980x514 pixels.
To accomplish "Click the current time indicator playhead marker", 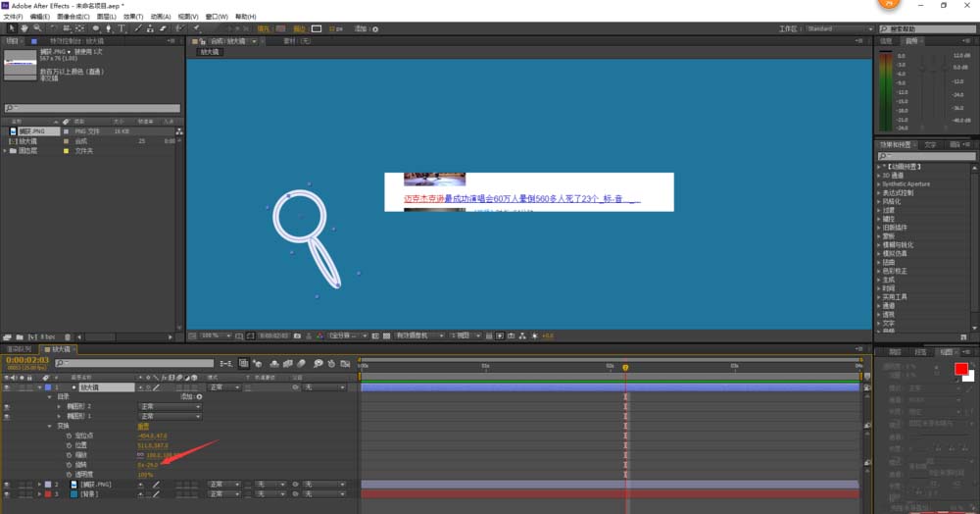I will (x=625, y=367).
